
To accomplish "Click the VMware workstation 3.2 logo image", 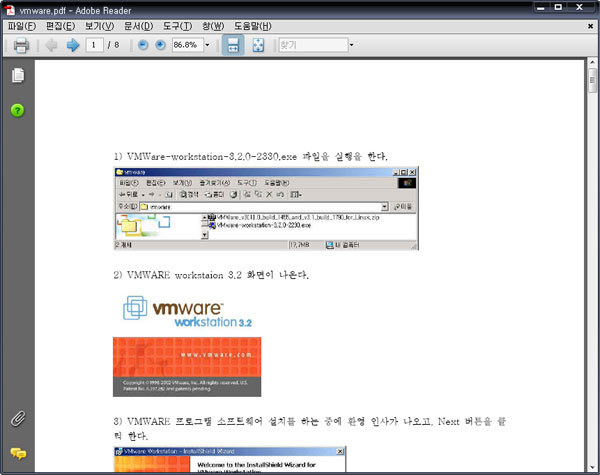I will tap(187, 312).
